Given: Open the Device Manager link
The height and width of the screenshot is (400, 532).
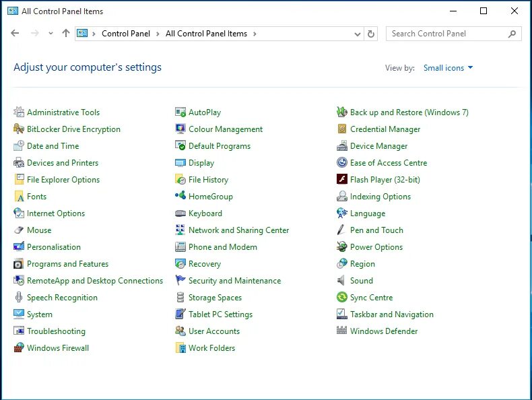Looking at the screenshot, I should point(378,146).
